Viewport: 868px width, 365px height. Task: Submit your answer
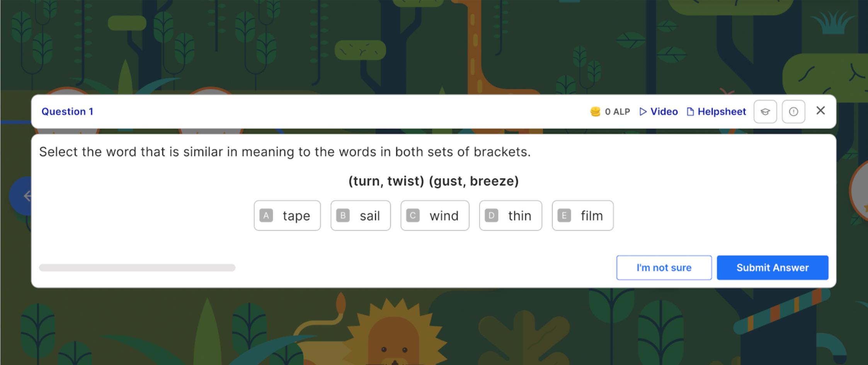772,267
